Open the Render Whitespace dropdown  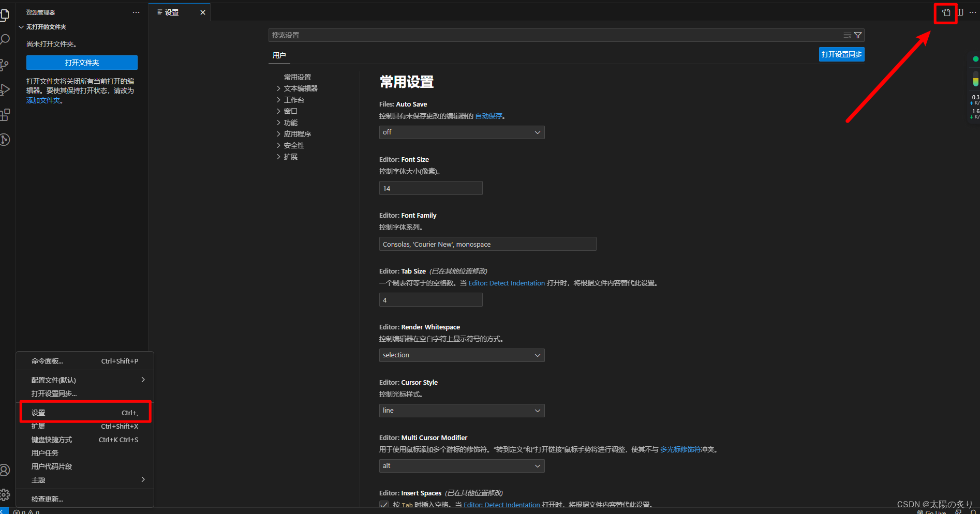click(x=462, y=355)
